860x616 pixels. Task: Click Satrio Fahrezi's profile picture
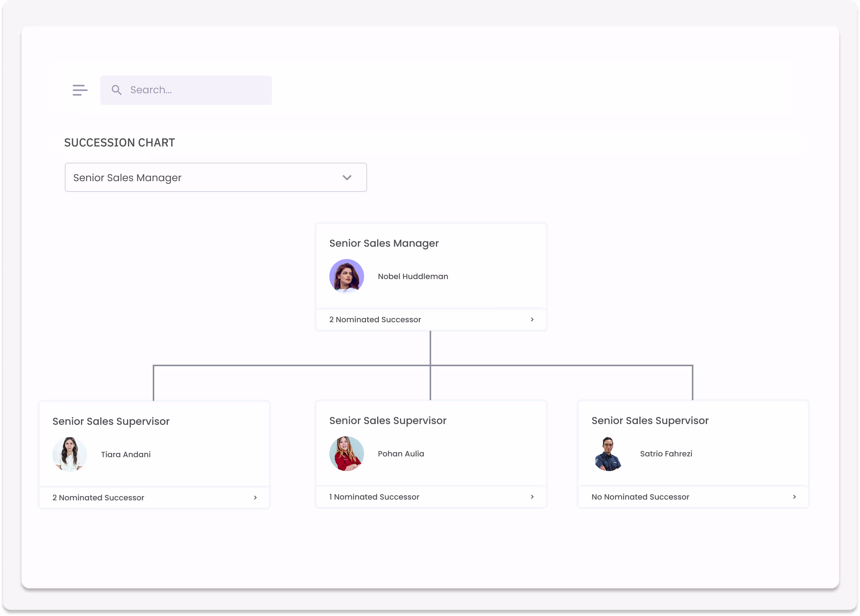[x=609, y=454]
